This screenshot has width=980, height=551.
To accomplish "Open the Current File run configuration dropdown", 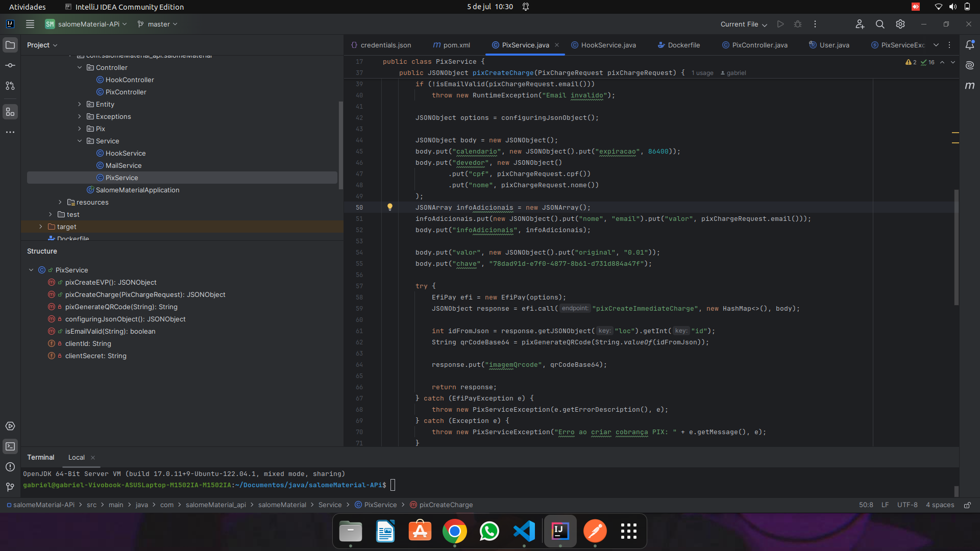I will [x=744, y=24].
